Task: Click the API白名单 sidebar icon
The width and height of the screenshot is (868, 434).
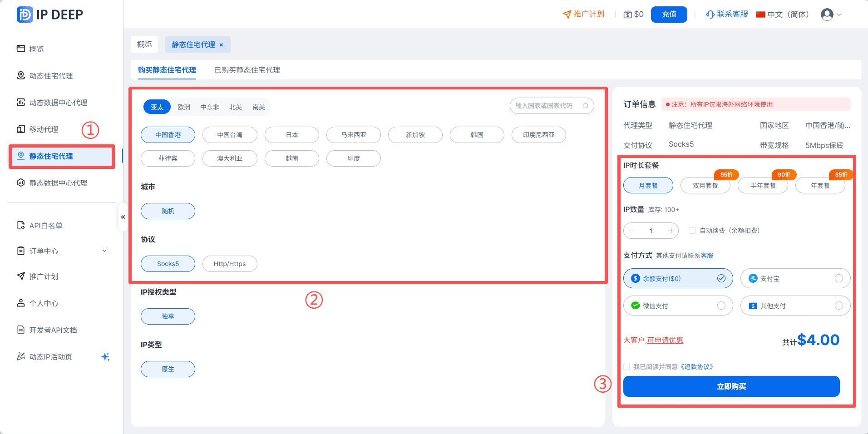Action: 20,225
